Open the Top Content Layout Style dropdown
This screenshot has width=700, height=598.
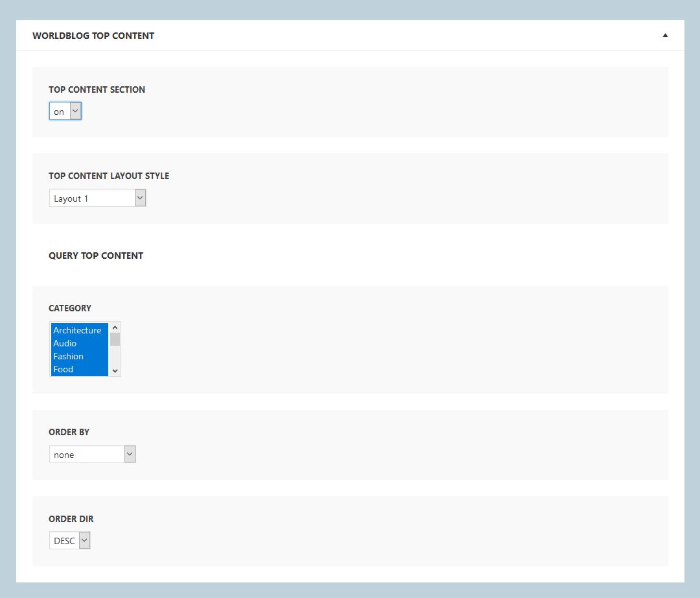[97, 198]
